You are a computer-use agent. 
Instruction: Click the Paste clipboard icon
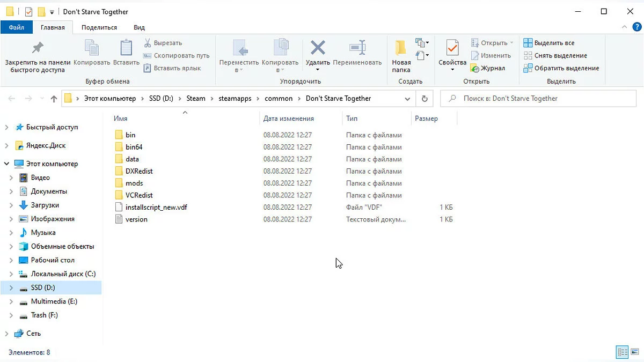(x=126, y=48)
